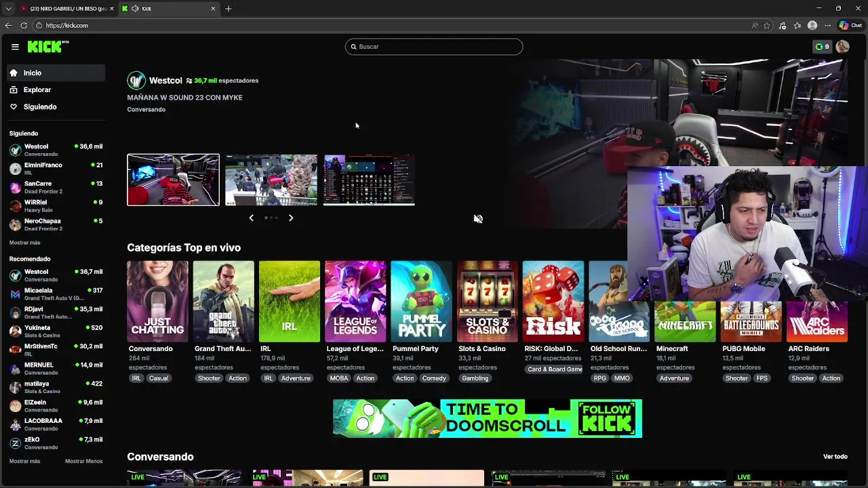The image size is (868, 488).
Task: Open RISK: Global Domination category card
Action: tap(553, 302)
